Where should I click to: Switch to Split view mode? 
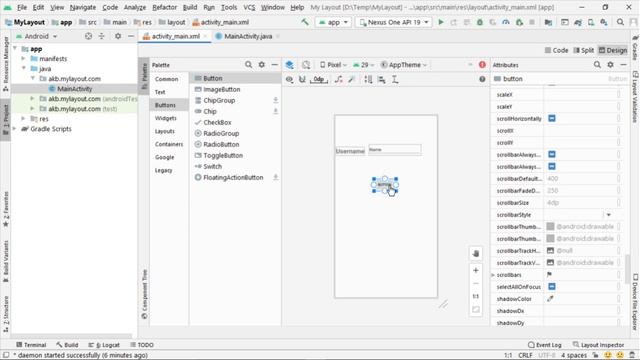[x=584, y=50]
